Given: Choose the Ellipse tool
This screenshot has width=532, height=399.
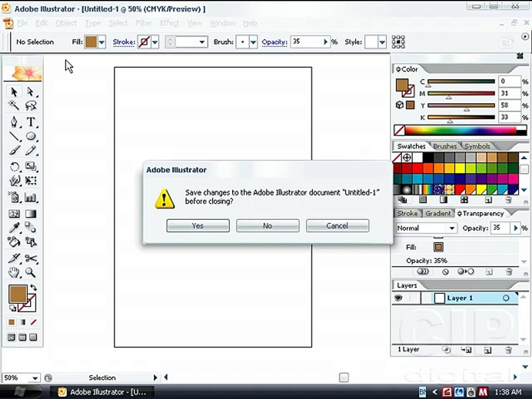Looking at the screenshot, I should (30, 136).
